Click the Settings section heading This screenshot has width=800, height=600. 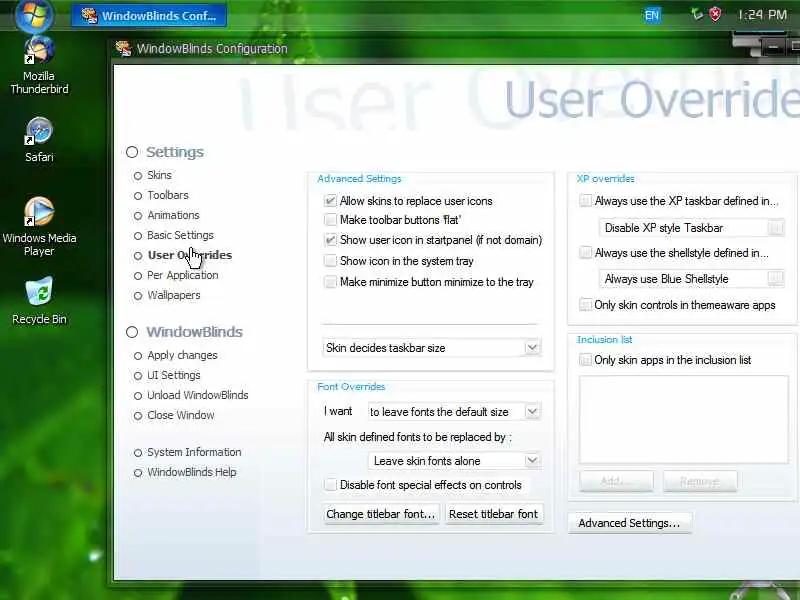[x=174, y=152]
